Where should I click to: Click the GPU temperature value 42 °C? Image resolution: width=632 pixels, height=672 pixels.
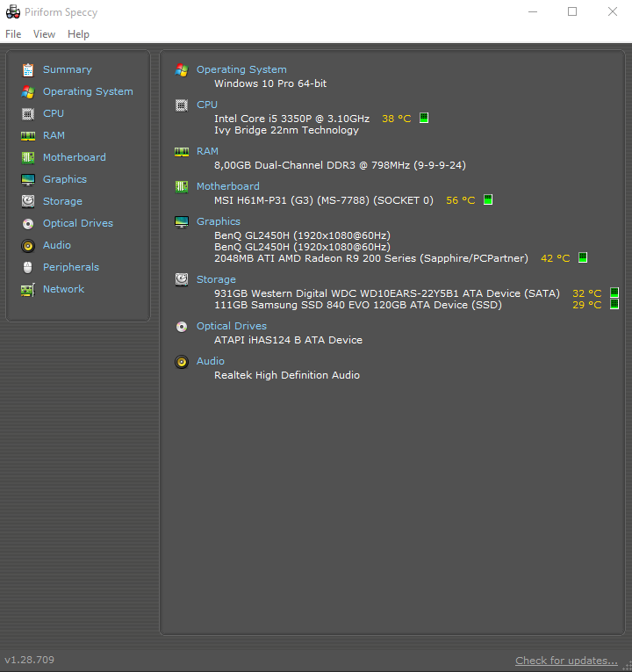pos(556,258)
